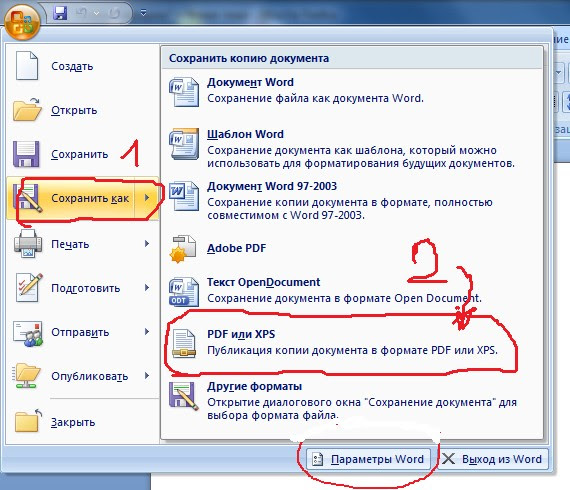This screenshot has width=570, height=490.
Task: Select Печать in the Office menu
Action: click(71, 244)
